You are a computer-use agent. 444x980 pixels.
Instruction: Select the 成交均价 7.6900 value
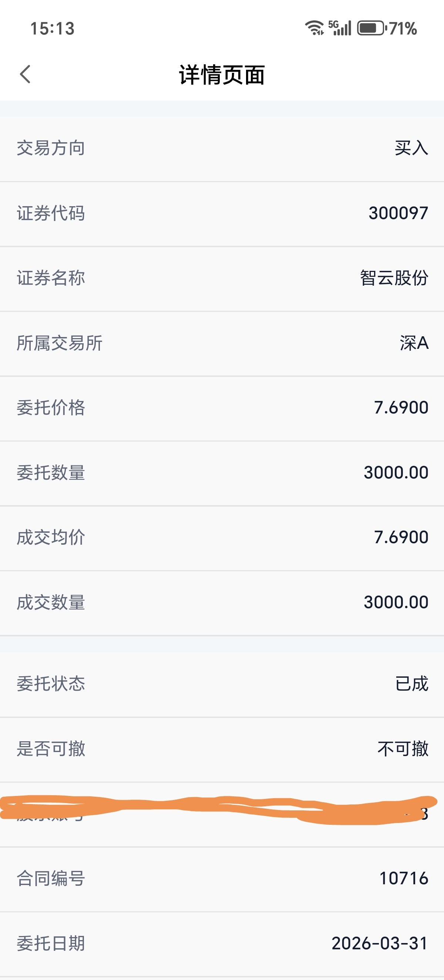coord(401,537)
